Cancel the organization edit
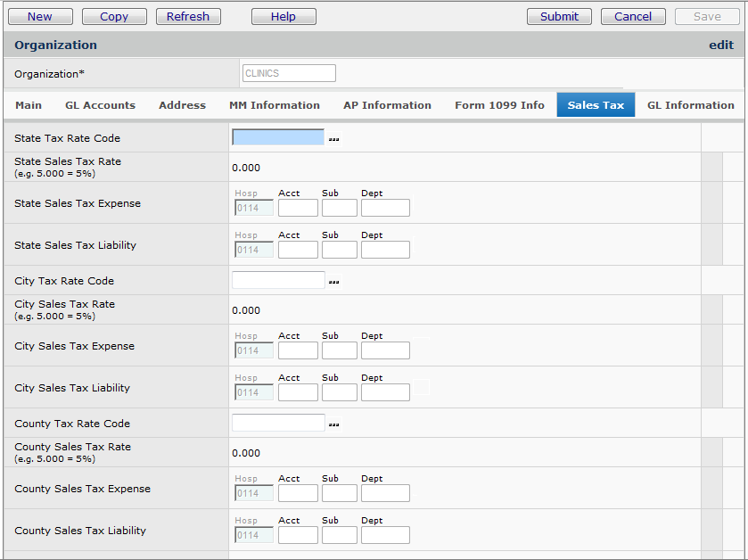This screenshot has width=748, height=560. 633,16
